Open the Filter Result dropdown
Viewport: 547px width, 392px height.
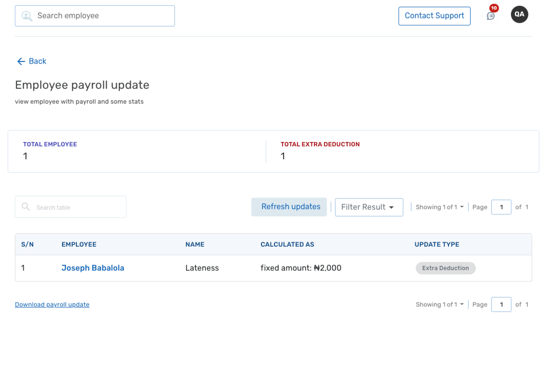coord(369,207)
